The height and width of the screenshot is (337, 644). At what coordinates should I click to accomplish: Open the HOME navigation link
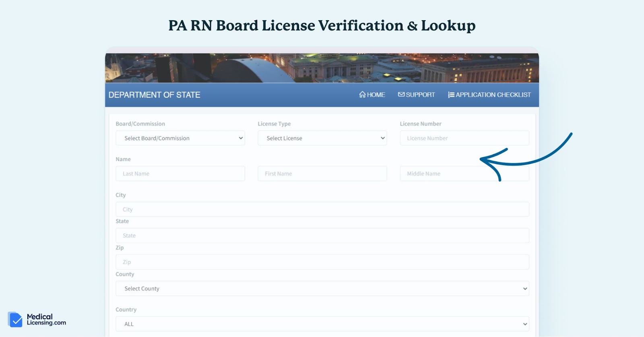click(372, 95)
